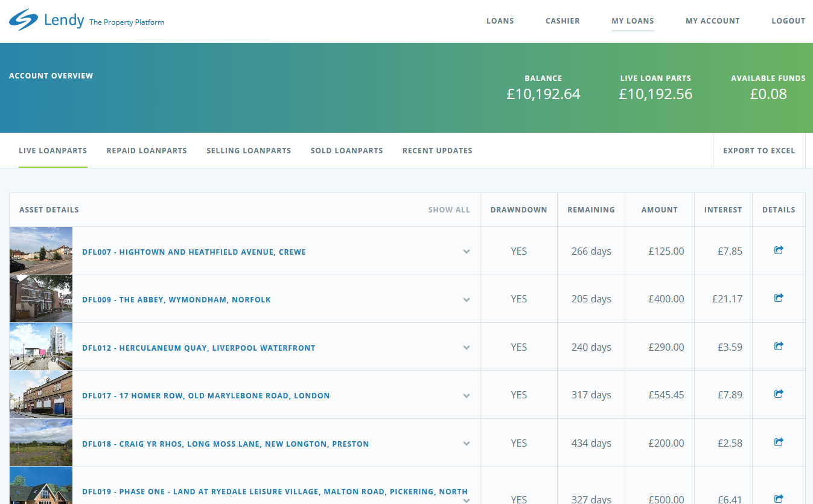
Task: Click the 317 days remaining cell
Action: click(x=591, y=395)
